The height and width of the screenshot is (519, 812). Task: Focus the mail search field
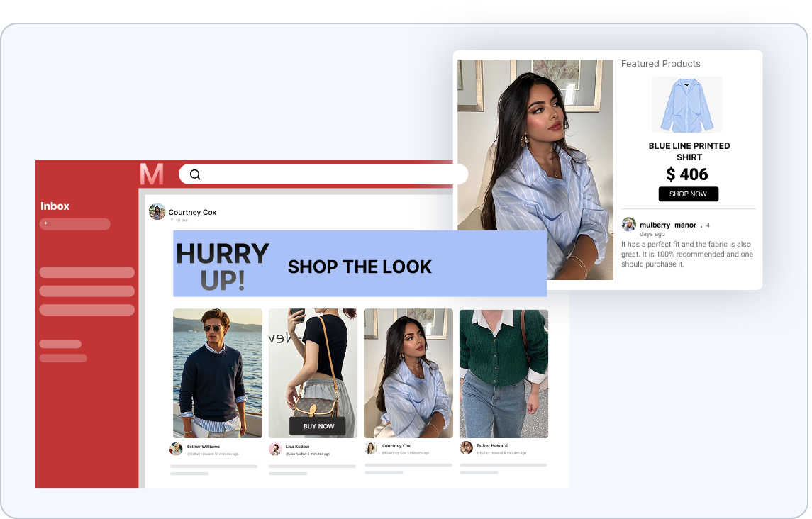pos(323,174)
